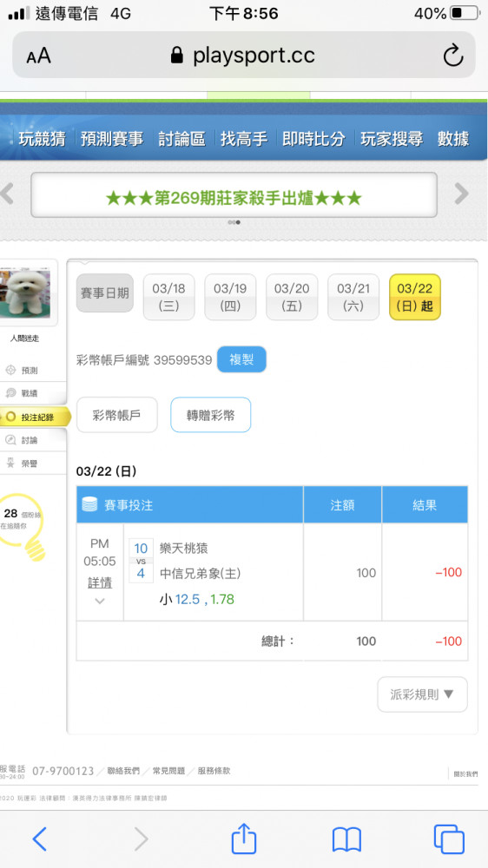The width and height of the screenshot is (488, 868).
Task: Open 派彩規則 dropdown
Action: coord(422,694)
